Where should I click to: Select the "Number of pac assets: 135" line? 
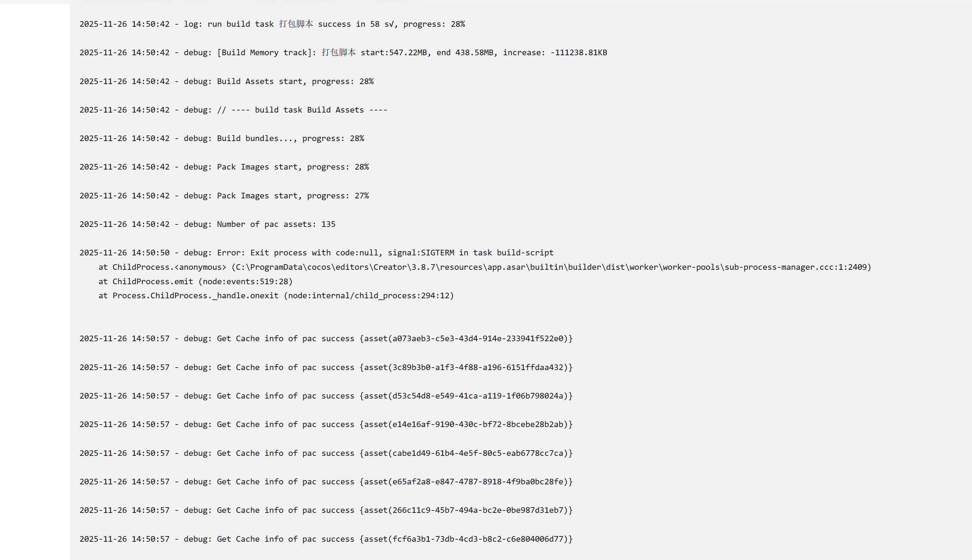coord(207,224)
